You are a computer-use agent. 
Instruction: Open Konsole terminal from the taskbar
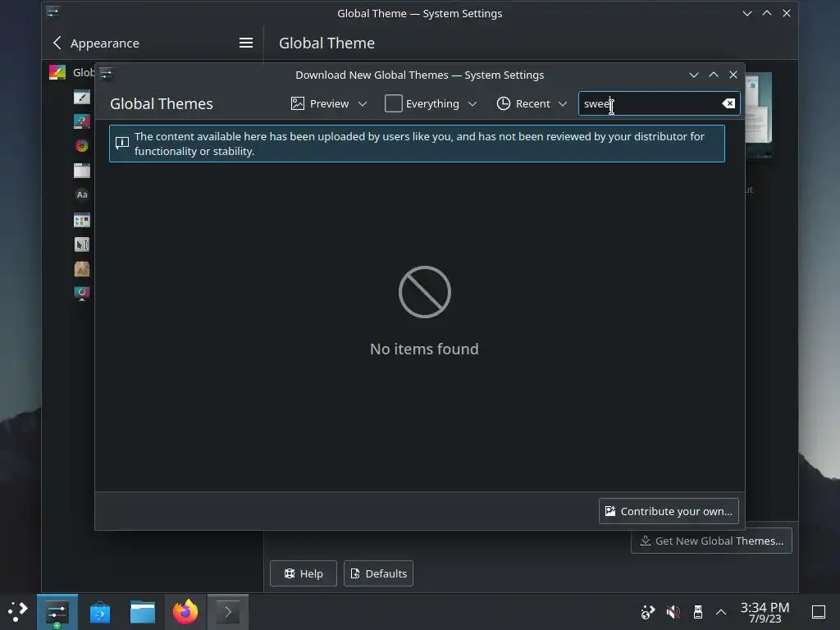(228, 612)
